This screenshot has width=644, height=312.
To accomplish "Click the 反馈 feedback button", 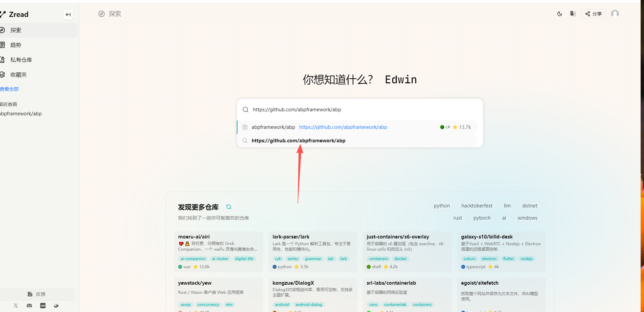I will (x=37, y=294).
